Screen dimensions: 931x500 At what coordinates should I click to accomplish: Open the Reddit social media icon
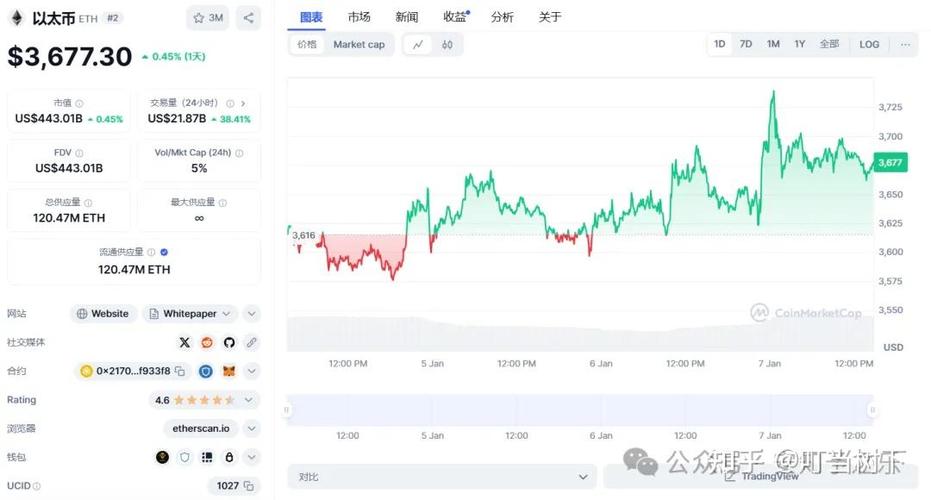pos(207,342)
